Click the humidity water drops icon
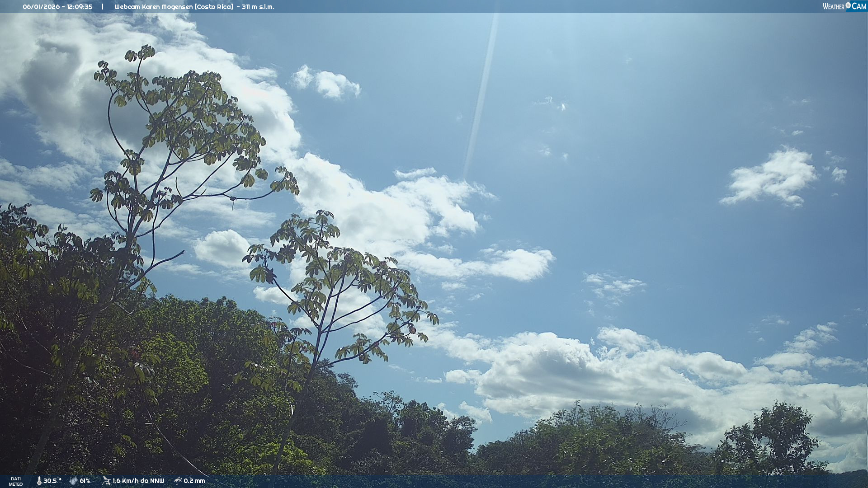Viewport: 868px width, 488px height. [x=73, y=481]
